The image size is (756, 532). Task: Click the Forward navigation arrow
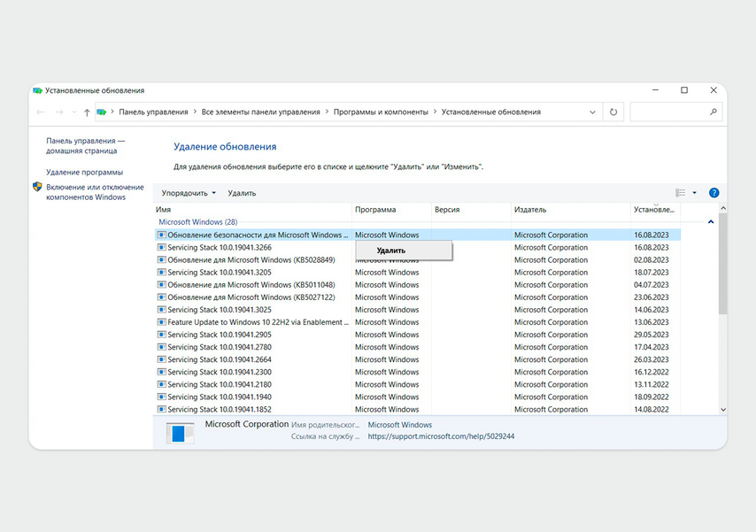(x=58, y=112)
